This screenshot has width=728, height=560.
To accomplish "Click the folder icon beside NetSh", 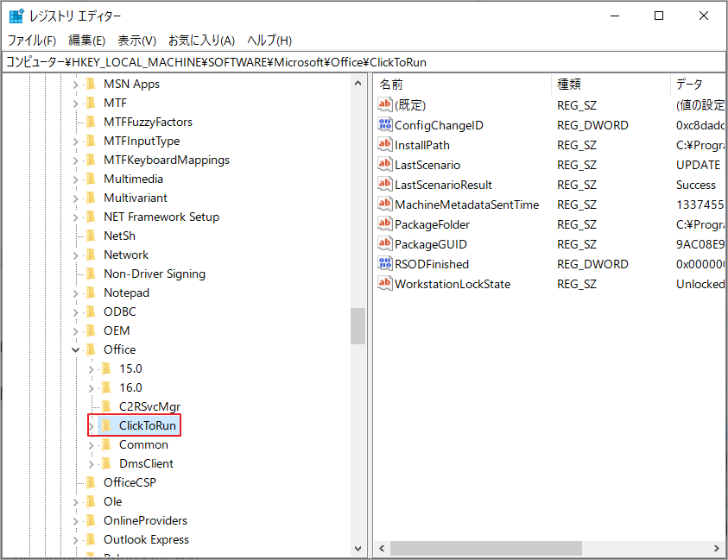I will pos(92,236).
